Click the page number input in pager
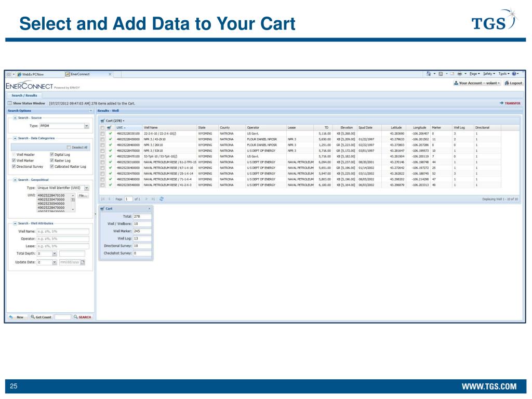This screenshot has width=532, height=399. coord(128,199)
